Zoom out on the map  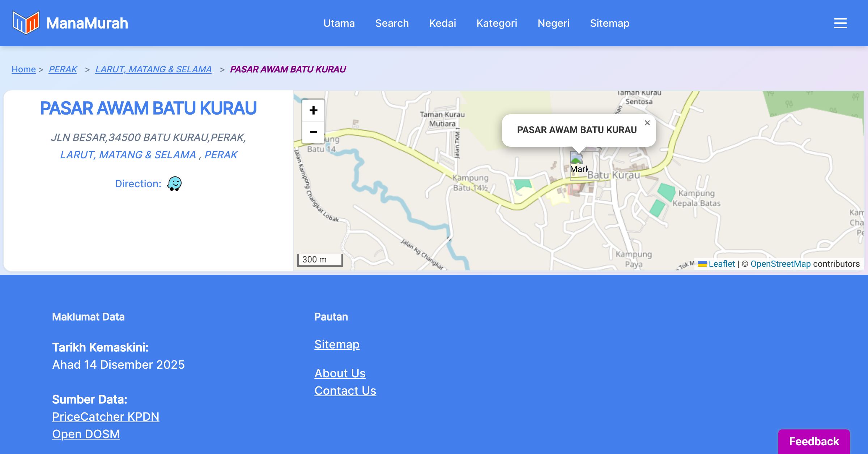click(x=313, y=132)
